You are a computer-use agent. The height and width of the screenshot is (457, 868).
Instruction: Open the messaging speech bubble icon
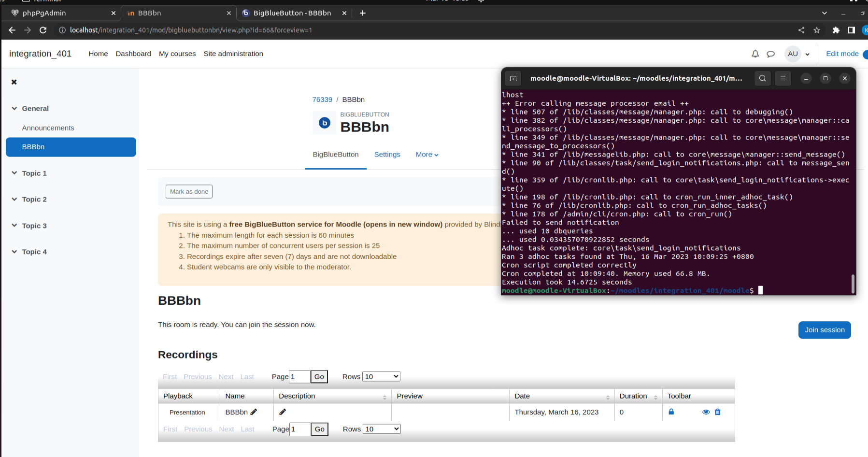click(771, 54)
